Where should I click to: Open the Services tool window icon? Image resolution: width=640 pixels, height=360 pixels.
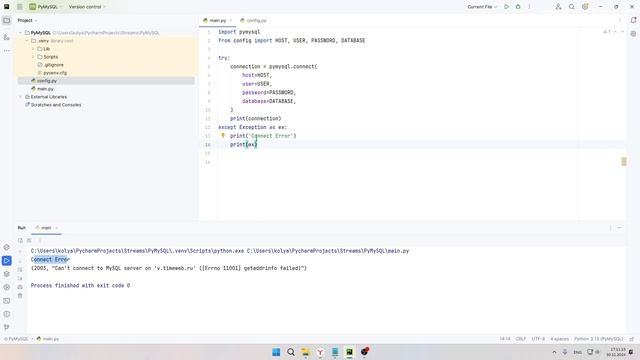pyautogui.click(x=7, y=287)
